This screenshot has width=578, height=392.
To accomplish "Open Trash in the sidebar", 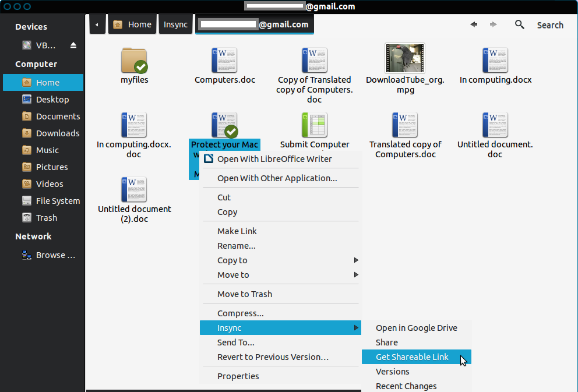I will 43,218.
